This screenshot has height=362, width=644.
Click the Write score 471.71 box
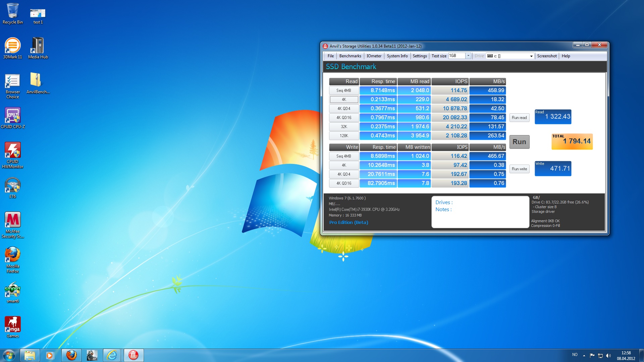pyautogui.click(x=553, y=169)
